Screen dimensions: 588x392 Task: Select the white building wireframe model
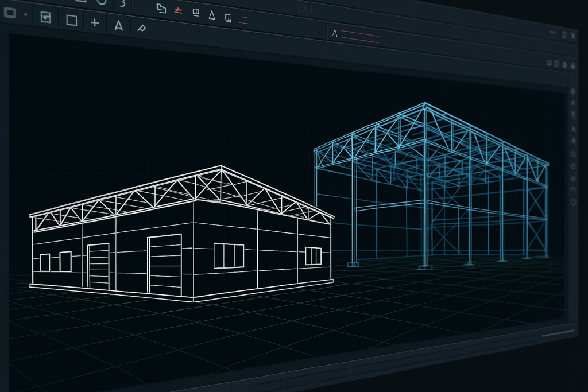pyautogui.click(x=181, y=233)
